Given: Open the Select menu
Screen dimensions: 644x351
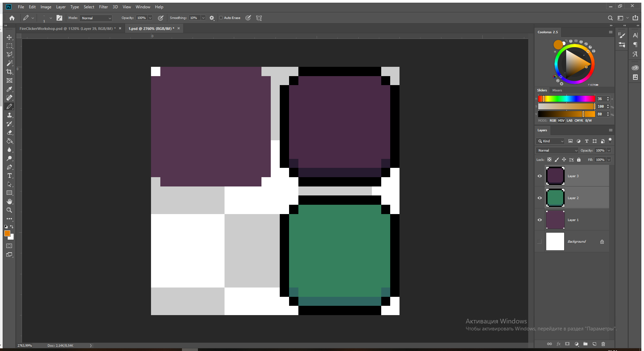Looking at the screenshot, I should click(89, 7).
